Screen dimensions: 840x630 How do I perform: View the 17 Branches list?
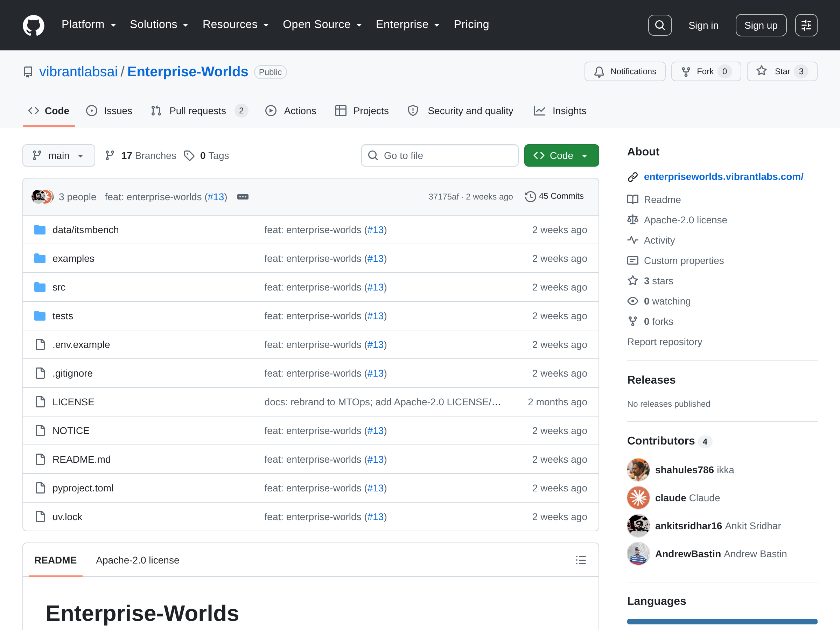(x=140, y=156)
